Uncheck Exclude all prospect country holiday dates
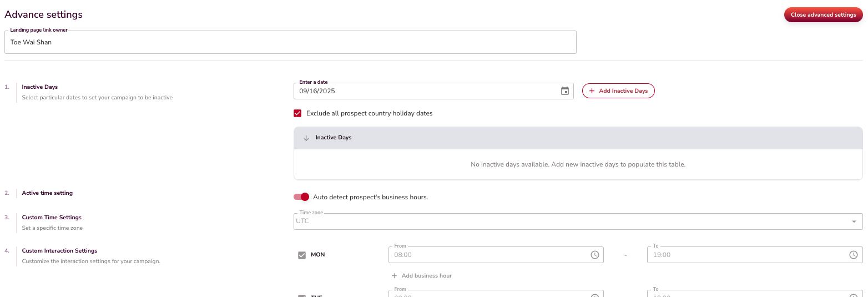Screen dimensions: 868x297 [298, 113]
